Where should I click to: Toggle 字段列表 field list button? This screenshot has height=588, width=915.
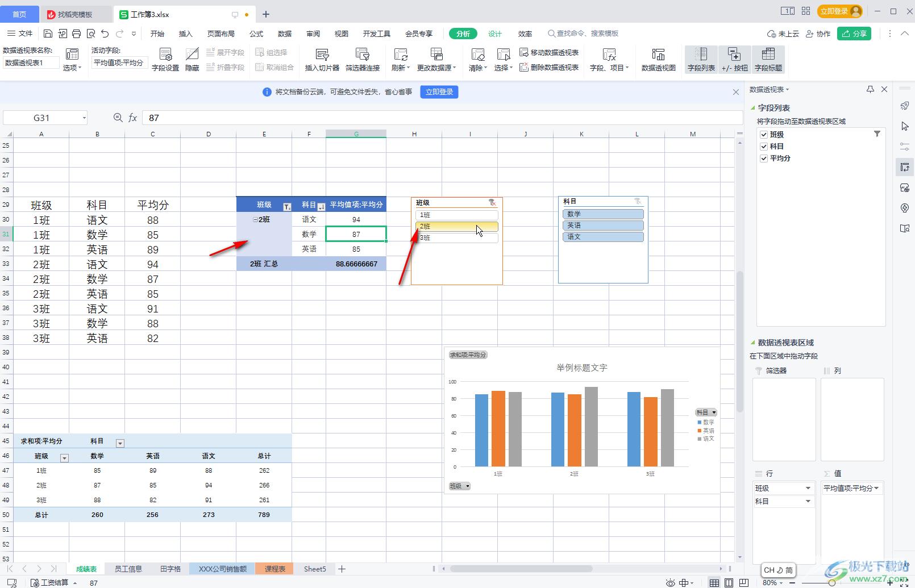[x=701, y=60]
